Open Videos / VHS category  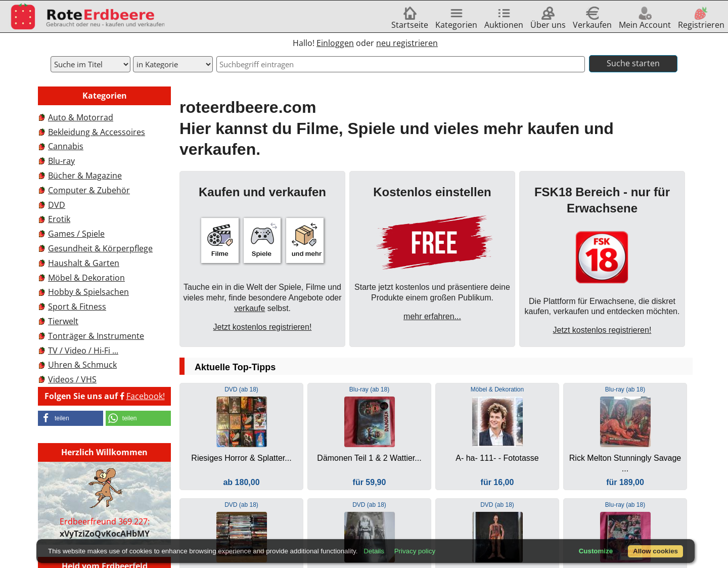pos(72,379)
